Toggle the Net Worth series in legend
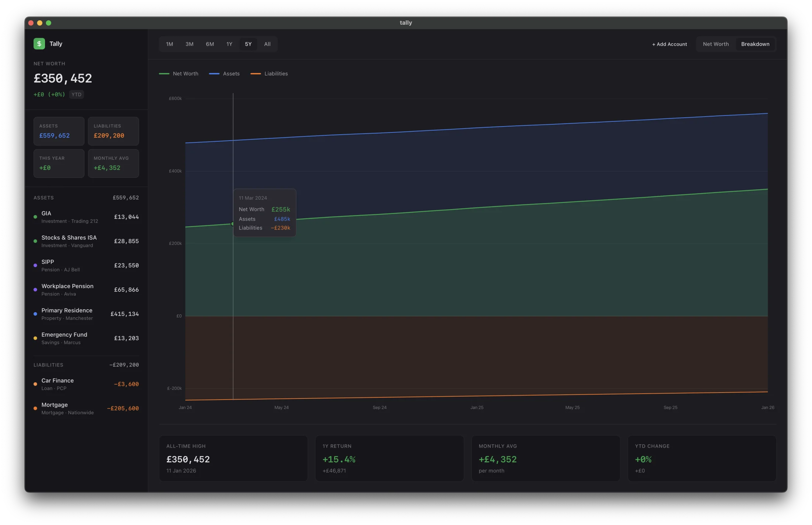Screen dimensions: 812x525 click(x=179, y=74)
